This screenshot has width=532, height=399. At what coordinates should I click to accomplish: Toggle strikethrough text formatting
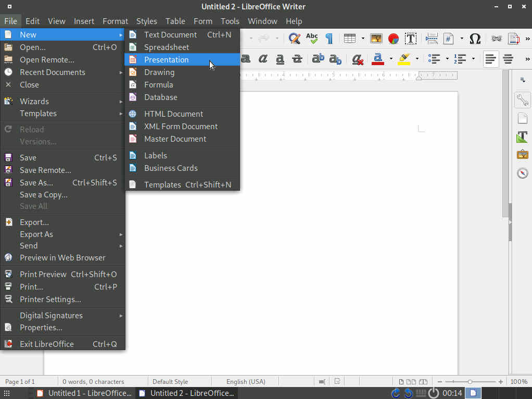coord(297,59)
